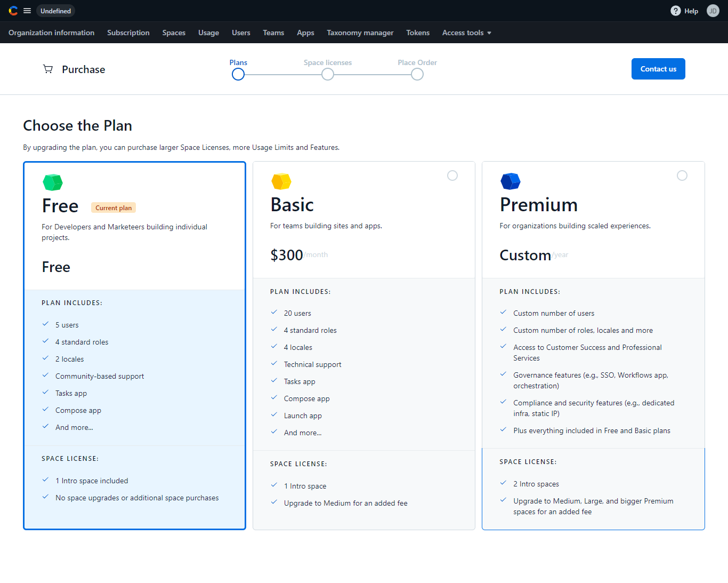This screenshot has height=583, width=728.
Task: Click 'Custom number of users' in Premium
Action: 554,313
